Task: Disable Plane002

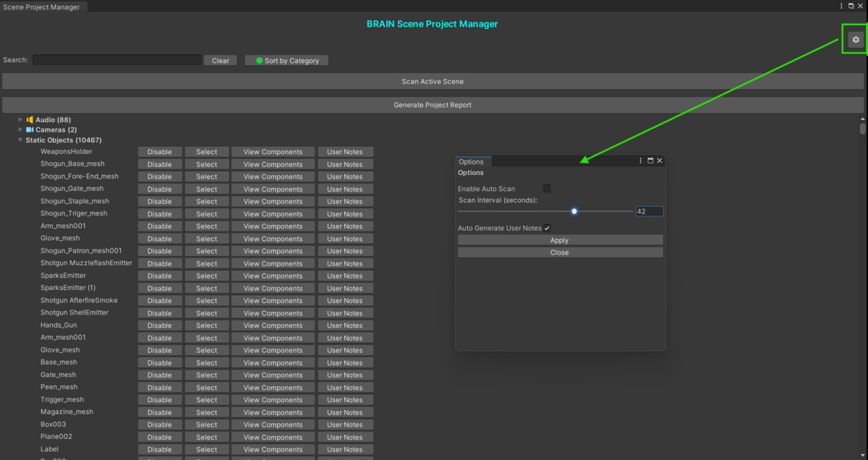Action: click(x=160, y=438)
